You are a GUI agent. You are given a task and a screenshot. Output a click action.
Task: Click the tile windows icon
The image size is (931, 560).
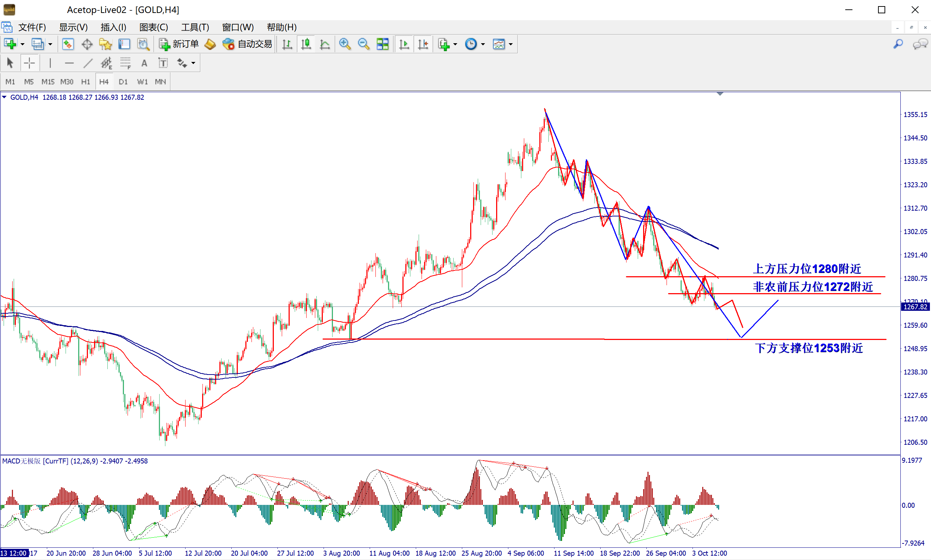[382, 44]
